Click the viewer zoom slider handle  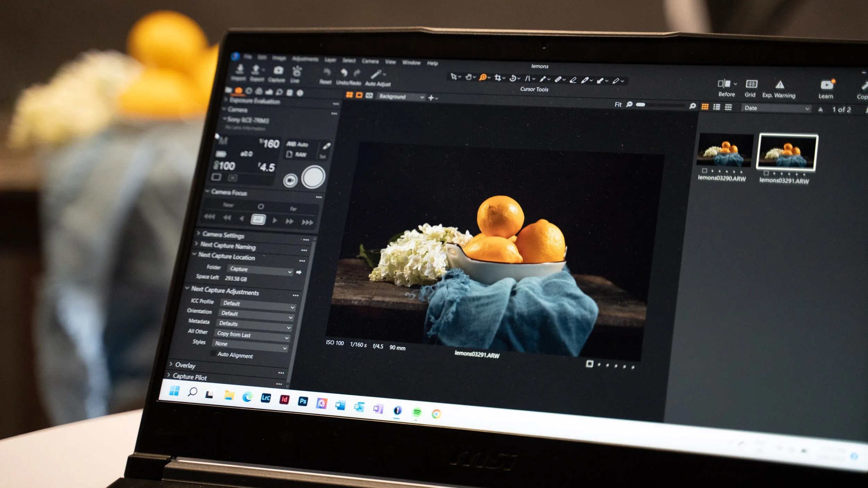pyautogui.click(x=641, y=105)
